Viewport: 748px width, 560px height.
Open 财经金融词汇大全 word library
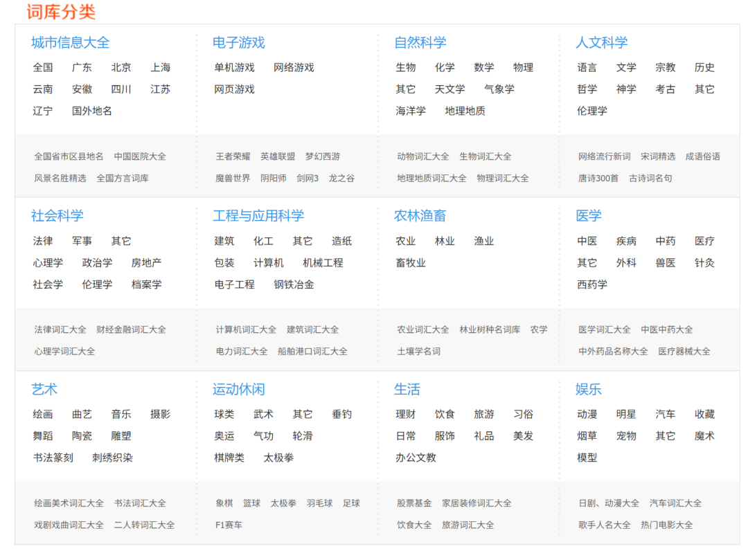[x=131, y=329]
